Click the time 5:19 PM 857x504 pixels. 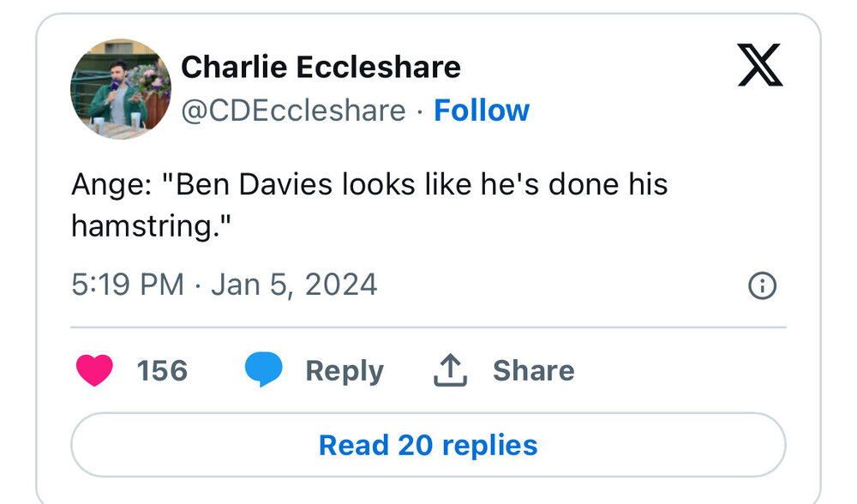pos(127,285)
